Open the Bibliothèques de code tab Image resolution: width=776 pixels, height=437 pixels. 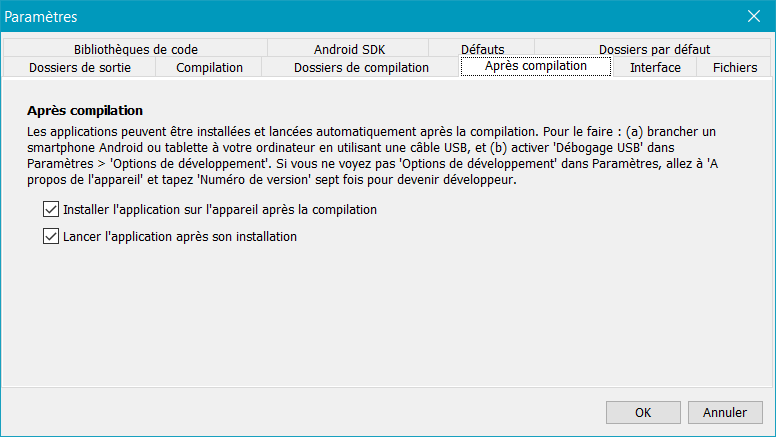click(136, 49)
